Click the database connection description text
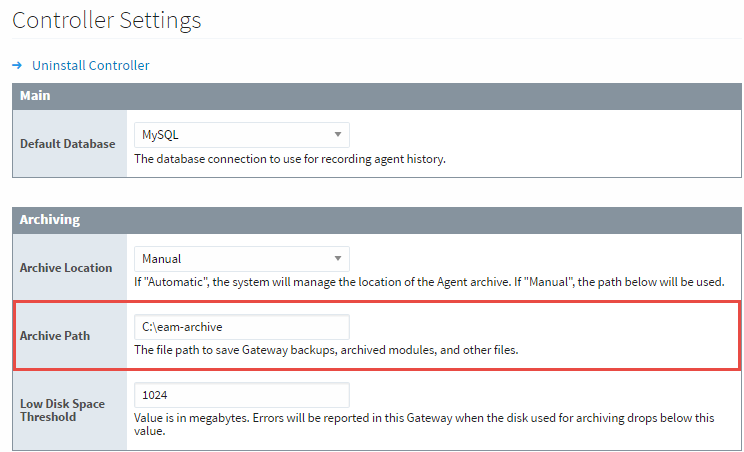 pyautogui.click(x=290, y=158)
